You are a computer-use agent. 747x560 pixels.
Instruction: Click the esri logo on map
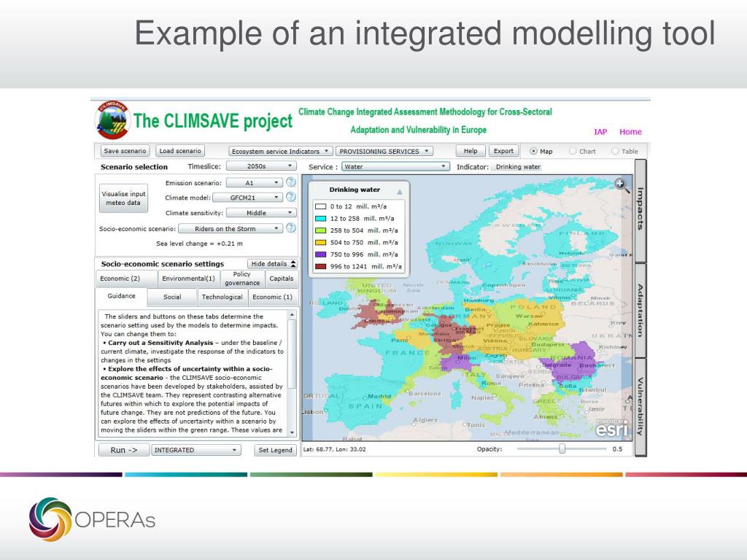(611, 429)
